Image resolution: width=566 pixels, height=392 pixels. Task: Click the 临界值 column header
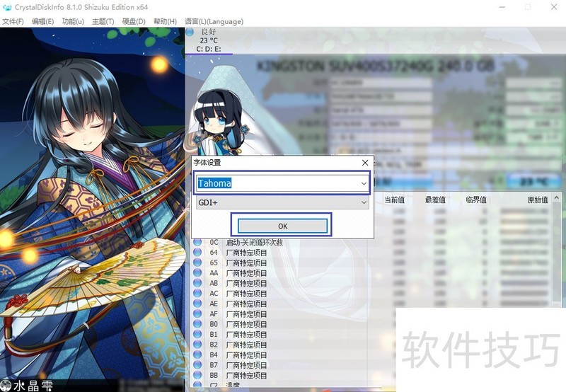coord(476,200)
